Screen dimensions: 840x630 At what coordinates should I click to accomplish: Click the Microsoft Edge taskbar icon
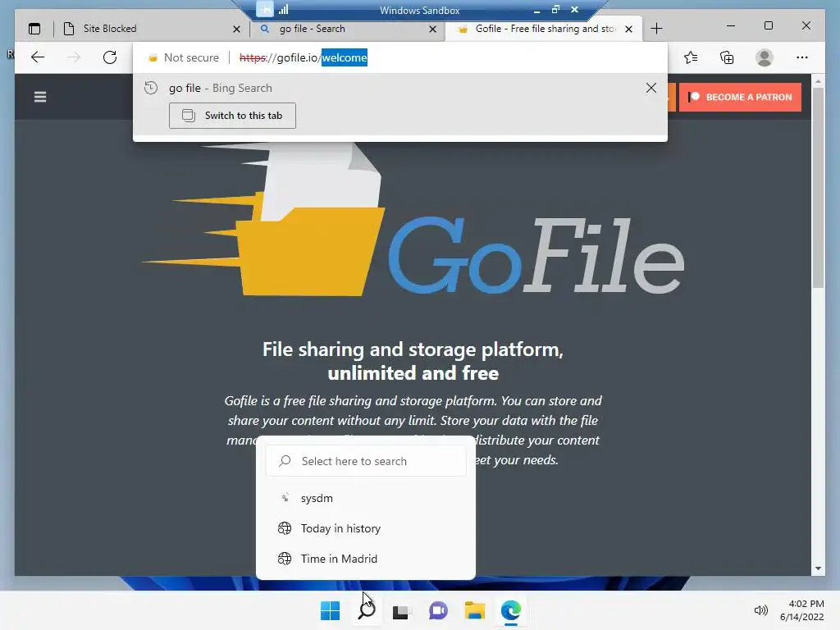coord(510,610)
